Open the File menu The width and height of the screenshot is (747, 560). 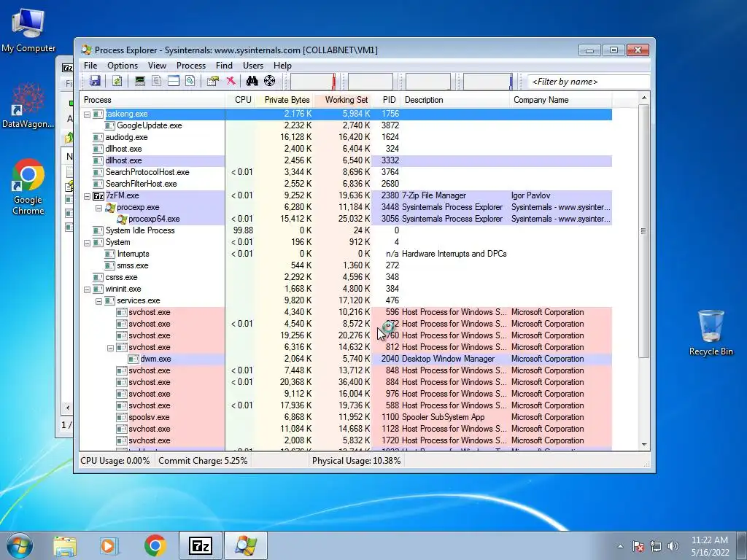click(90, 66)
